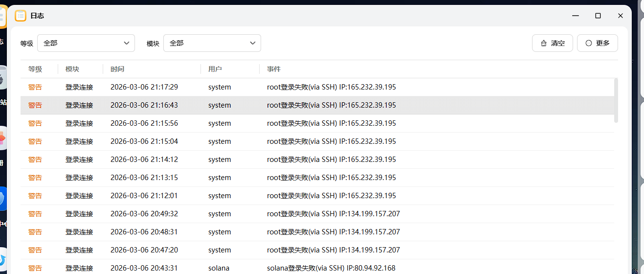Screen dimensions: 644x274
Task: Click the 日志 app icon in title bar
Action: coord(21,16)
